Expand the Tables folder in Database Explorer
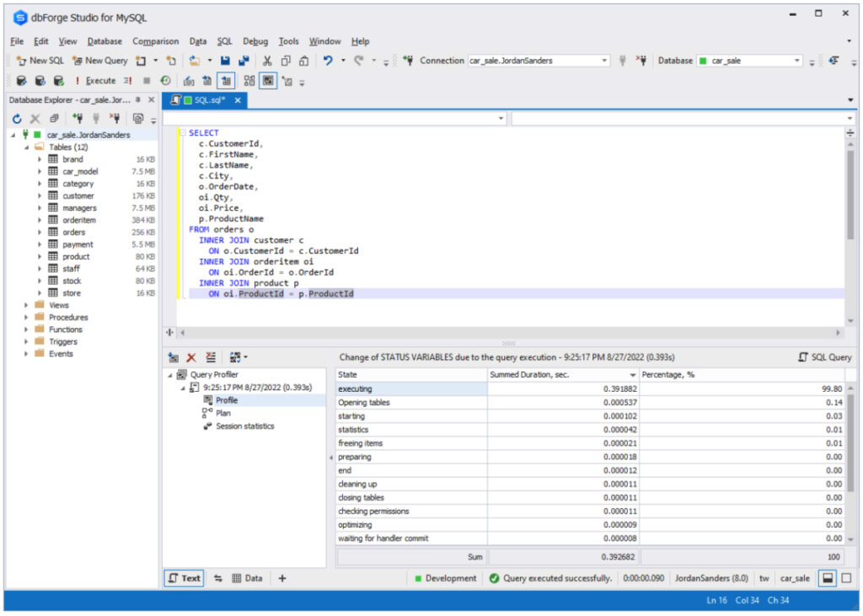863x616 pixels. point(27,146)
